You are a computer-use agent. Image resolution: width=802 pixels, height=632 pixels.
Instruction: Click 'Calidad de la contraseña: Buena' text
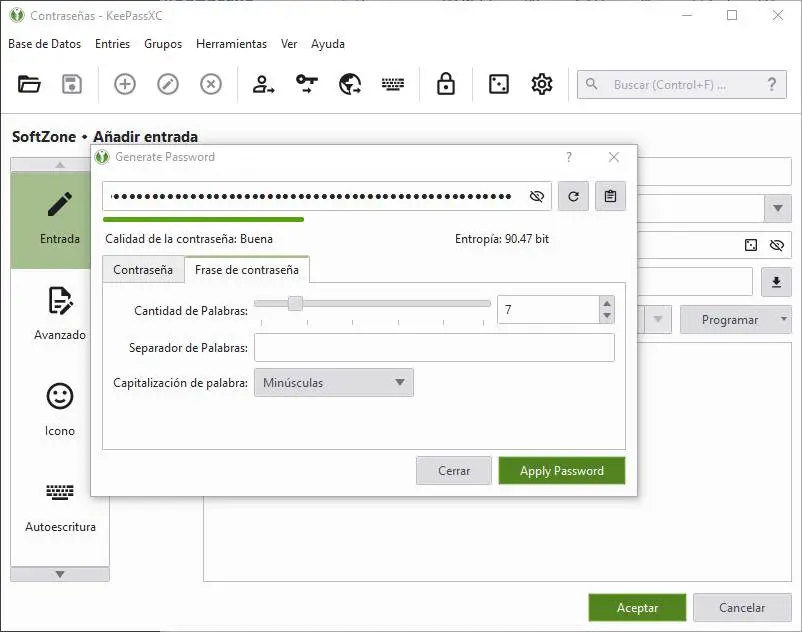point(189,239)
